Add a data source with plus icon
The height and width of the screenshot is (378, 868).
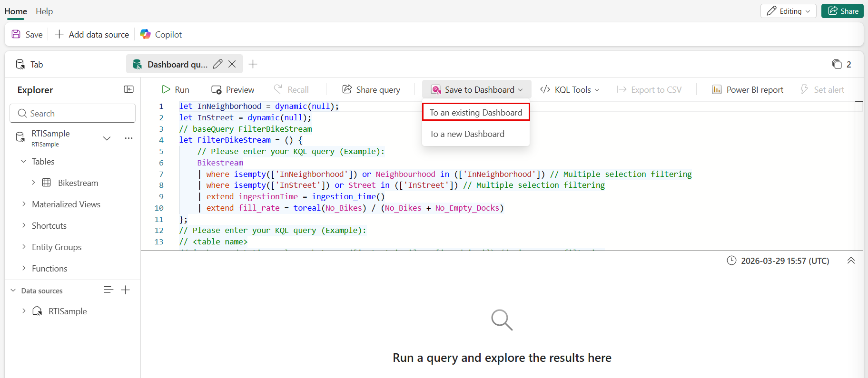click(126, 290)
